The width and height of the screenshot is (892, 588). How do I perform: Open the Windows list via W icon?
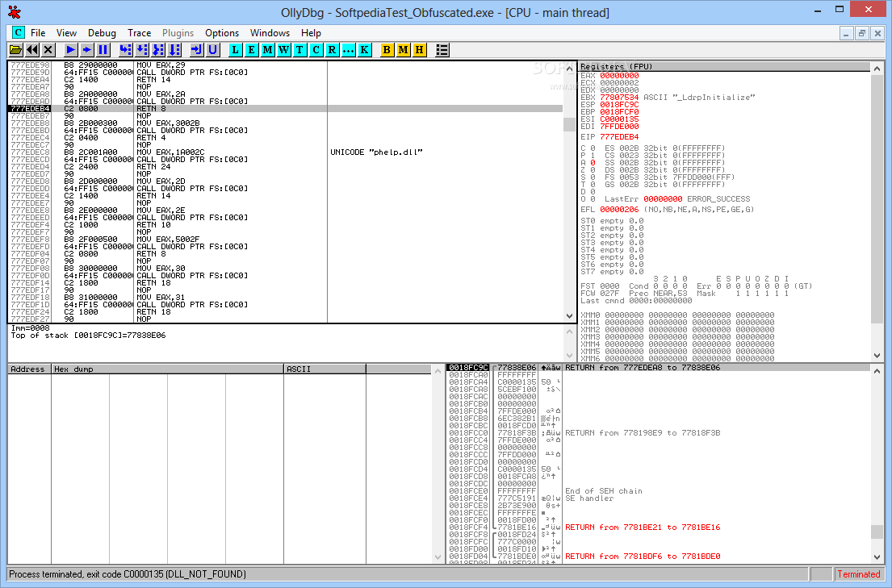click(283, 50)
